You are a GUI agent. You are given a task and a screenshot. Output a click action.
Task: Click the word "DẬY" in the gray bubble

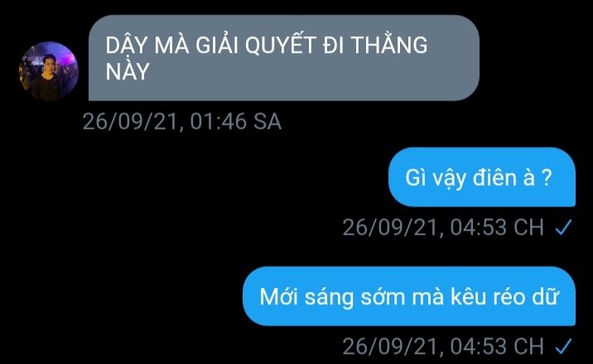coord(126,45)
